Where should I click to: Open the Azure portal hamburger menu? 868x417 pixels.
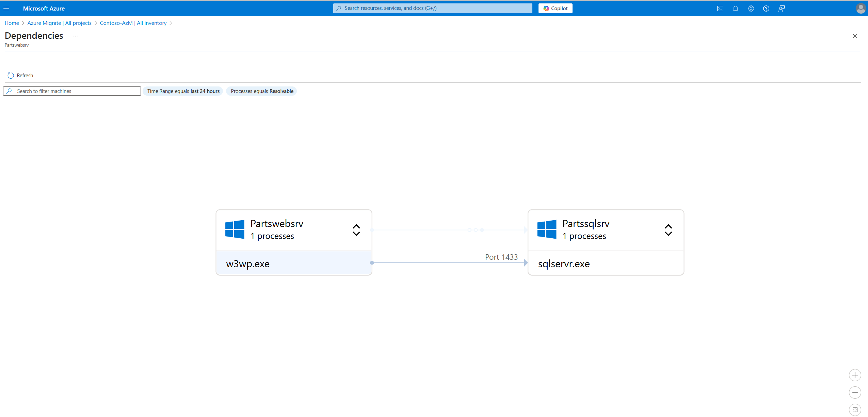pos(6,8)
